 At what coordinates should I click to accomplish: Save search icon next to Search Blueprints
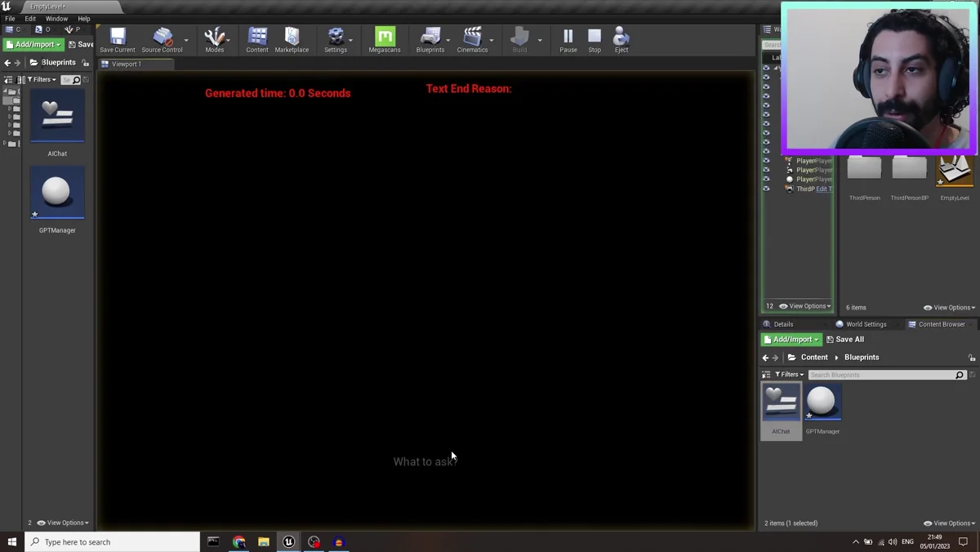[972, 375]
